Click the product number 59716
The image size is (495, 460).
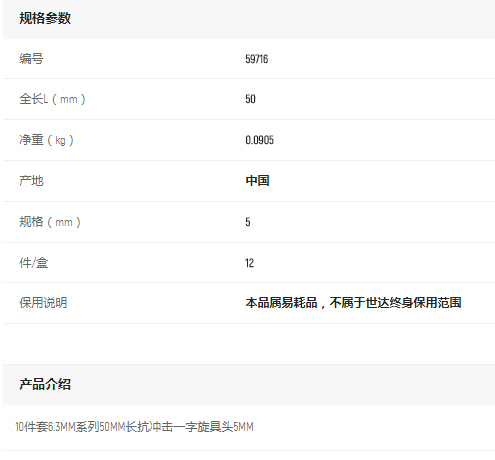pos(257,59)
